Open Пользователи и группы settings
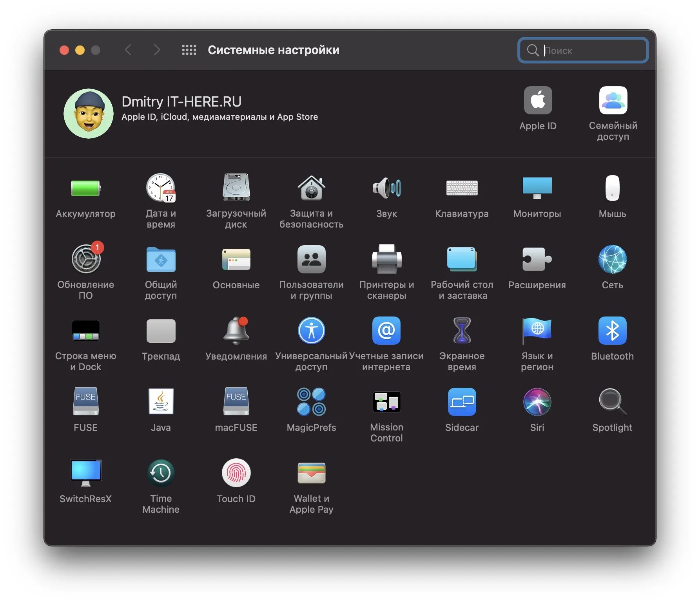The image size is (700, 604). click(311, 259)
